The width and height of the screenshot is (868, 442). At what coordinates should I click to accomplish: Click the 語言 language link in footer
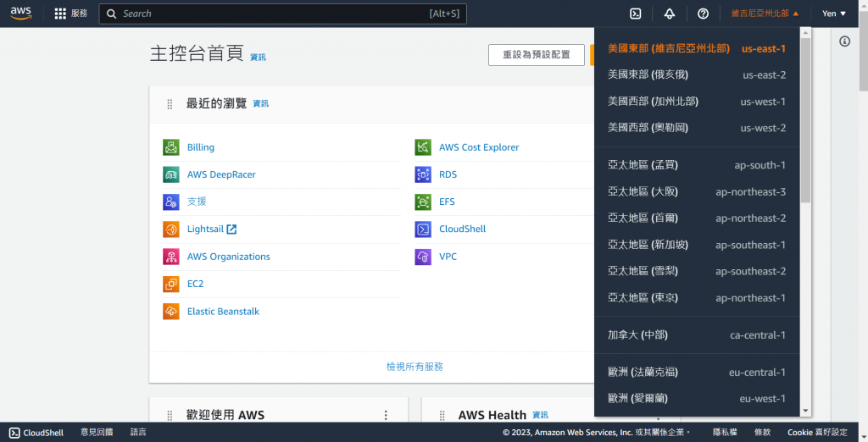pyautogui.click(x=138, y=433)
